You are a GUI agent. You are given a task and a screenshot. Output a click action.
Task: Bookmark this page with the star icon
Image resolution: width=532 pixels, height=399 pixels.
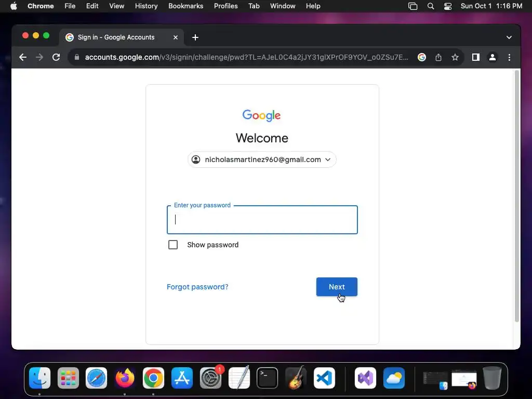click(455, 57)
